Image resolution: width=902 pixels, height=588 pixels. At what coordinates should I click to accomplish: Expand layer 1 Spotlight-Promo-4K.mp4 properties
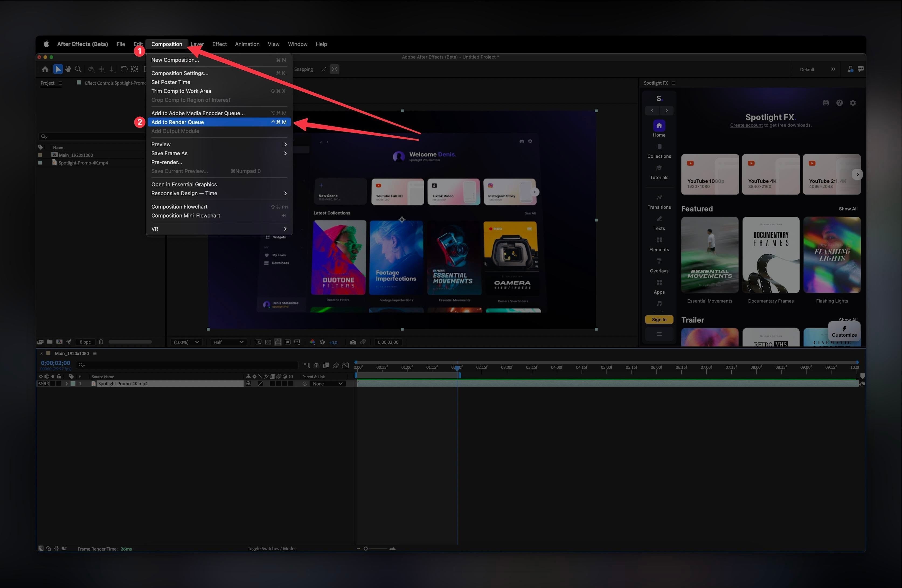[x=67, y=384]
